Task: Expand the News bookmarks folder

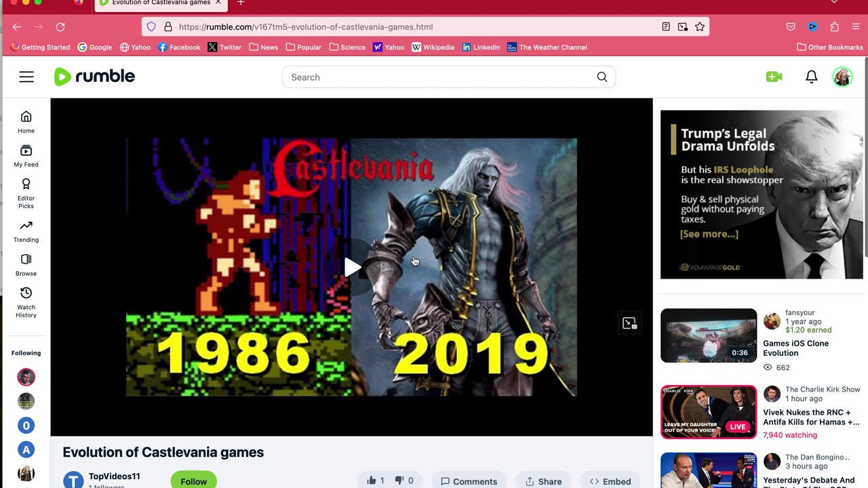Action: point(263,47)
